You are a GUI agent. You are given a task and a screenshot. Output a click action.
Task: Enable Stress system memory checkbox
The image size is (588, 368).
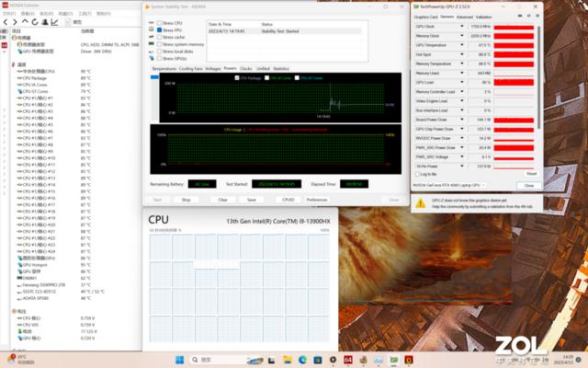point(159,44)
